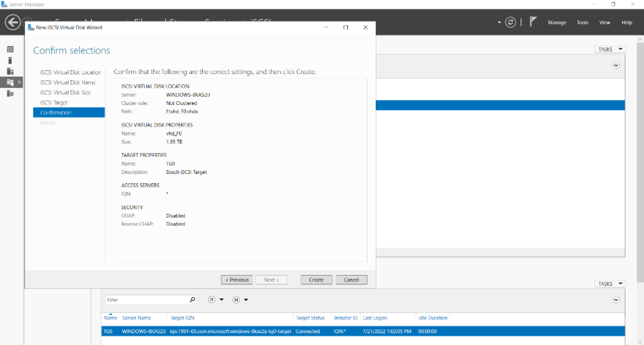Click the Create button
Screen dimensions: 644x345
(x=316, y=280)
